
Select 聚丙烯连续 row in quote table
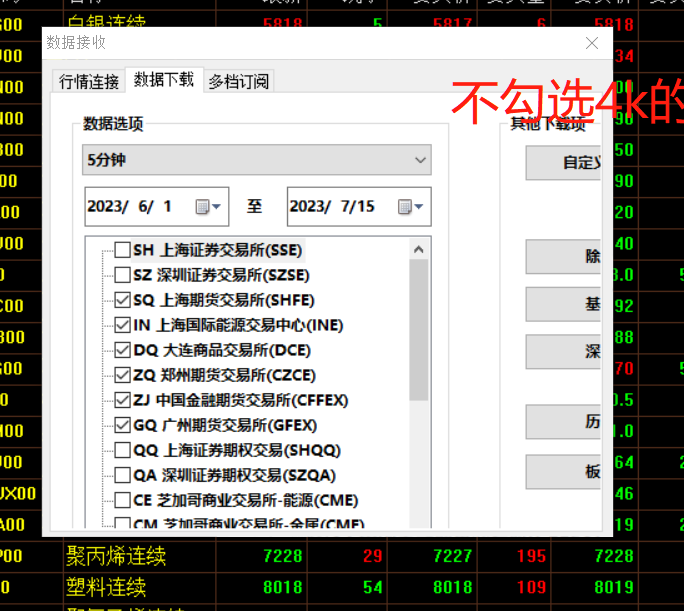point(342,556)
